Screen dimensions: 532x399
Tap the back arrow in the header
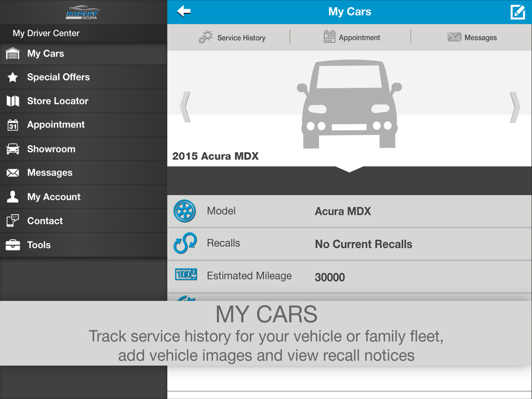point(183,11)
